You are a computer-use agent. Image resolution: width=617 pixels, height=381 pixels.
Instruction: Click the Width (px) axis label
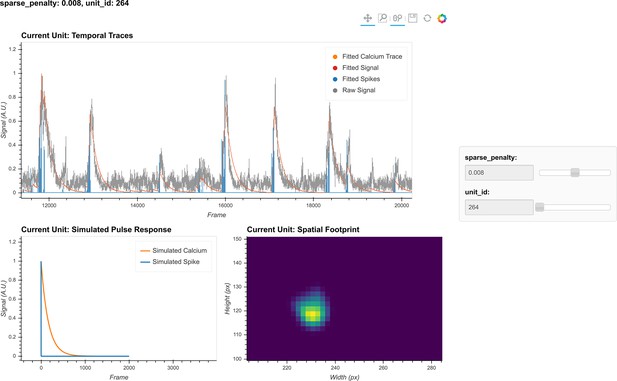(x=344, y=377)
